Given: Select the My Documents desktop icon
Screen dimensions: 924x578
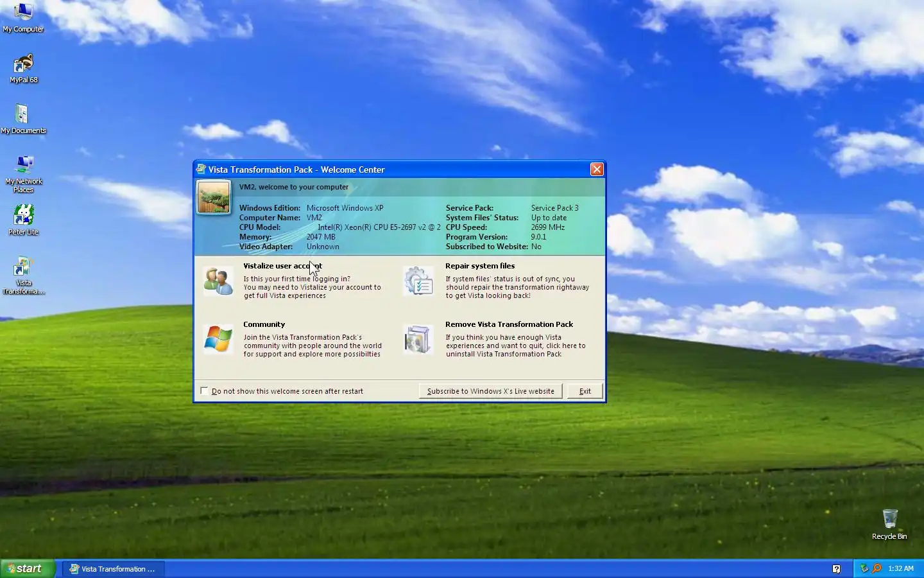Looking at the screenshot, I should coord(23,114).
